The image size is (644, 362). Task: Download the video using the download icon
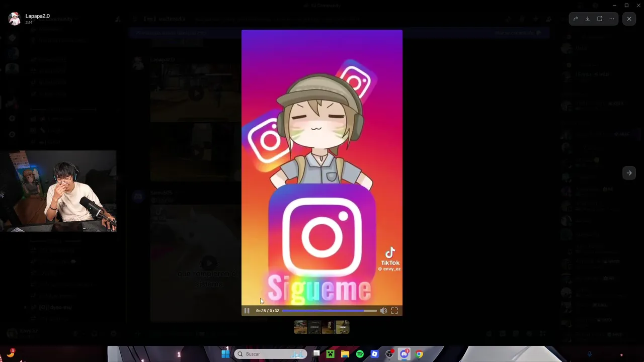click(588, 19)
